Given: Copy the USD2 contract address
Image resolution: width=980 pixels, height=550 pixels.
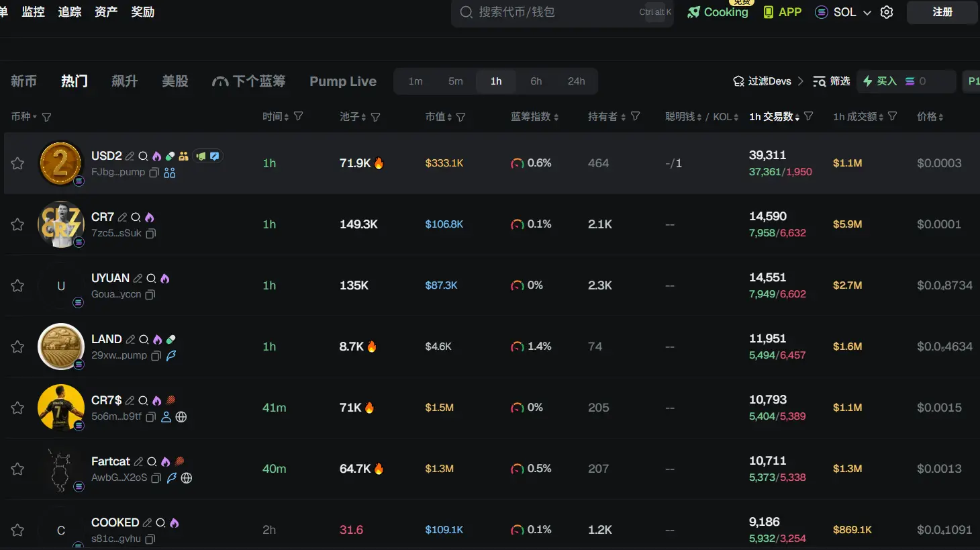Looking at the screenshot, I should [154, 173].
